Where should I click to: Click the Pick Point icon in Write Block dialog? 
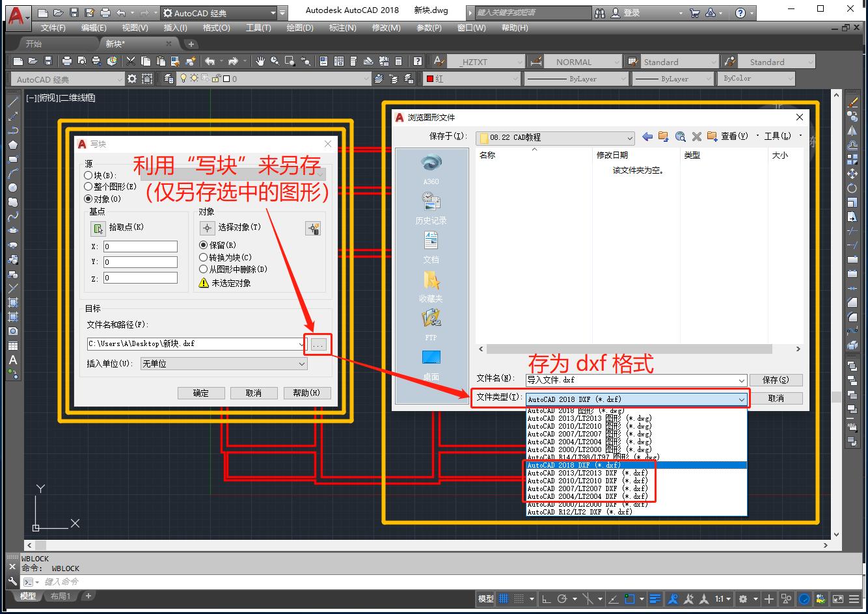tap(98, 228)
